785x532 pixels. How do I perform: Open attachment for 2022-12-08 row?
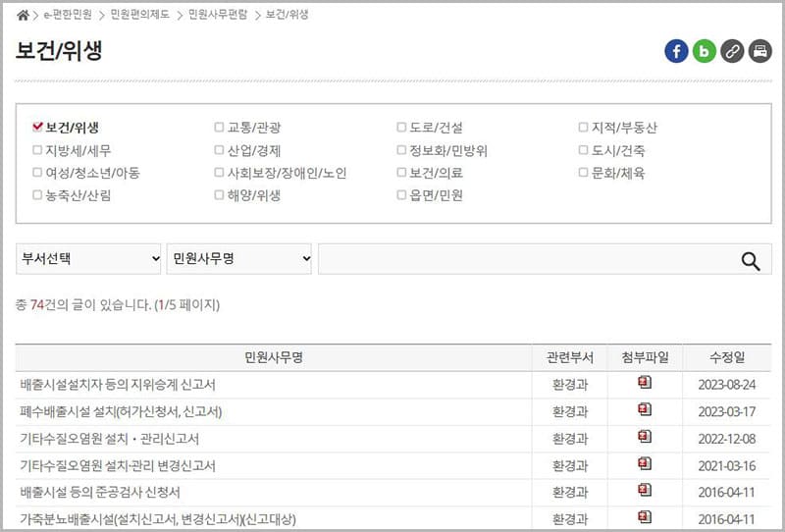click(645, 438)
